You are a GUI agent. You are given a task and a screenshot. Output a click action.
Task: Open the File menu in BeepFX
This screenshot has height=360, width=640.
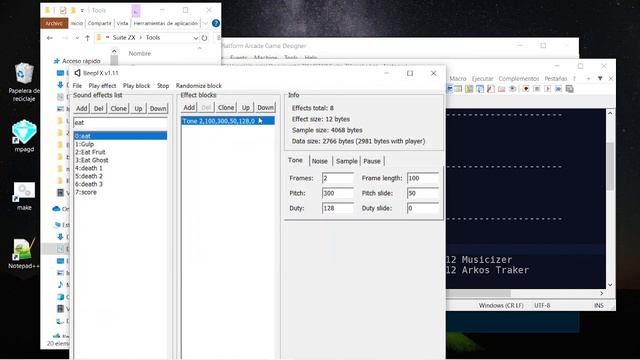(x=77, y=86)
